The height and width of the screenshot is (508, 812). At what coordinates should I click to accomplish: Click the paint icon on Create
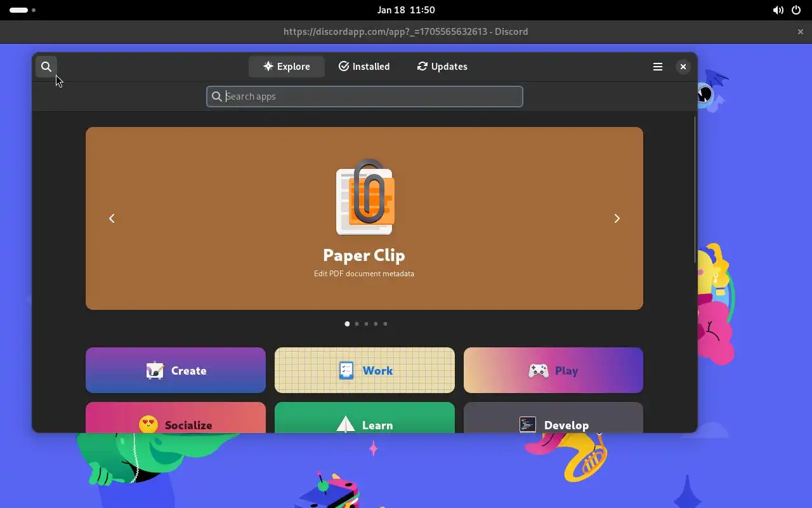155,371
